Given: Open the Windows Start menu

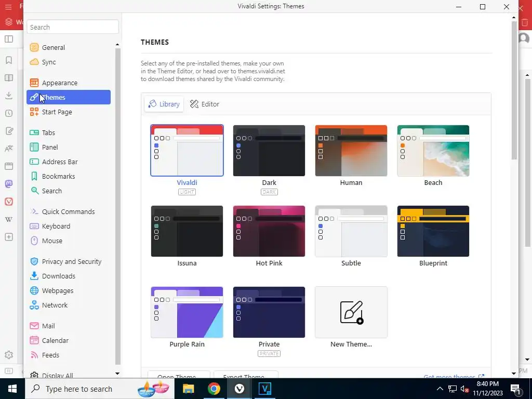Looking at the screenshot, I should tap(12, 389).
